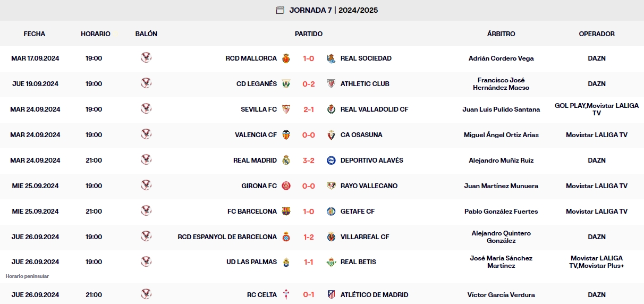Click the FECHA column header
The height and width of the screenshot is (304, 644).
(x=35, y=34)
